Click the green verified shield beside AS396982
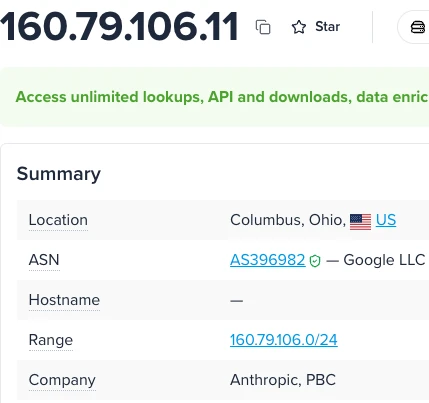 pos(315,261)
